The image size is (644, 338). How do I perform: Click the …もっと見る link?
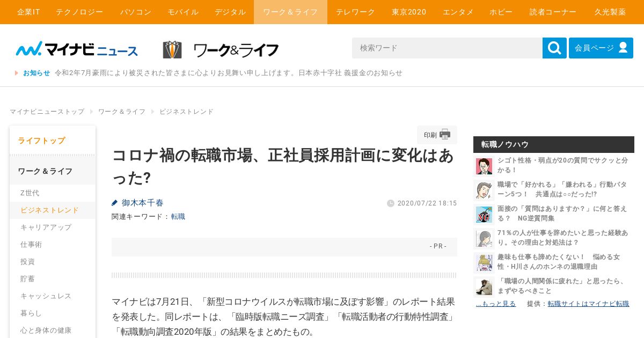coord(496,304)
